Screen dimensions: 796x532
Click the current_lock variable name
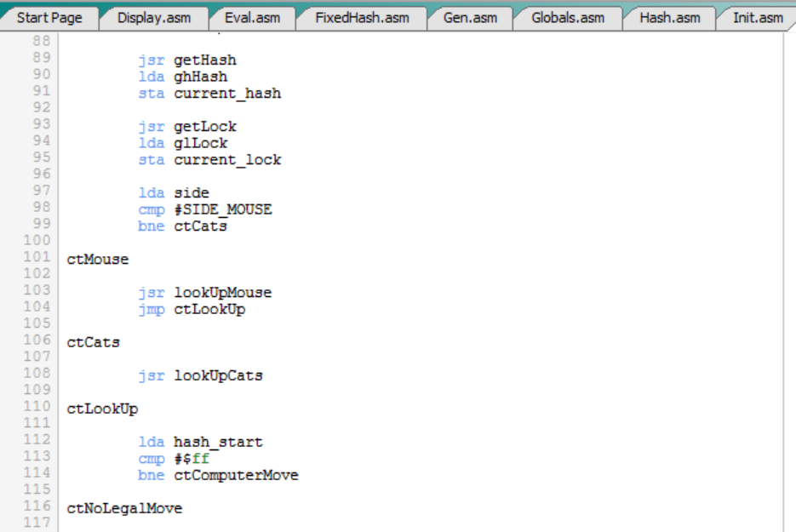point(227,160)
